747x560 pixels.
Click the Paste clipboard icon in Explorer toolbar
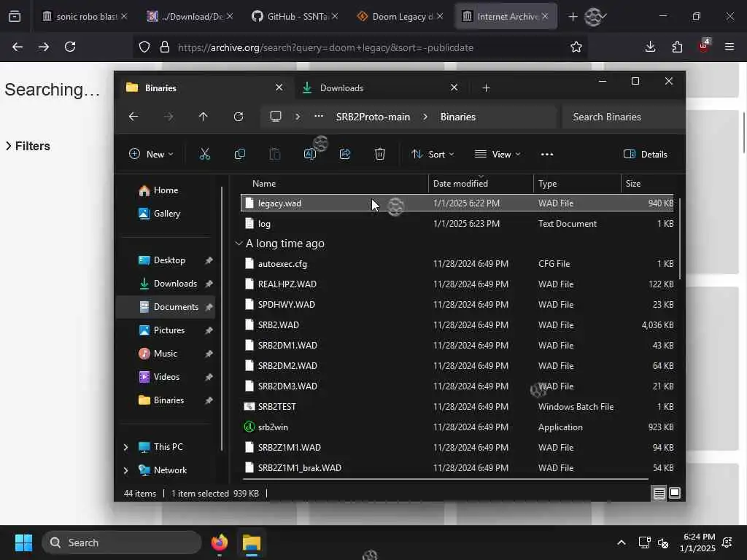point(275,155)
